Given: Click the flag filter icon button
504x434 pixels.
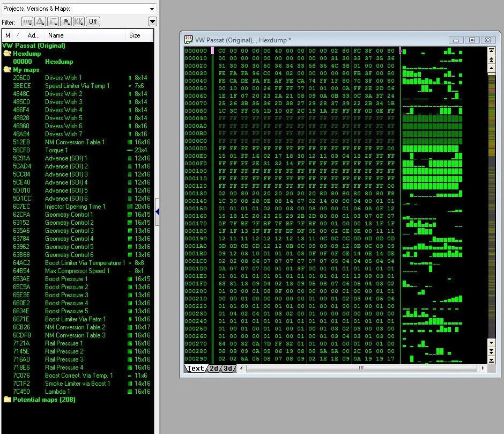Looking at the screenshot, I should pyautogui.click(x=66, y=21).
